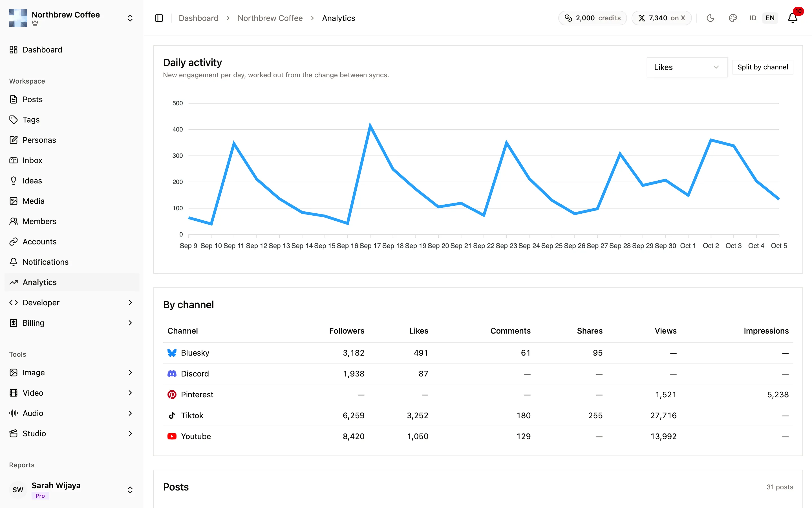Expand the Image tools menu
This screenshot has height=508, width=812.
[x=72, y=373]
